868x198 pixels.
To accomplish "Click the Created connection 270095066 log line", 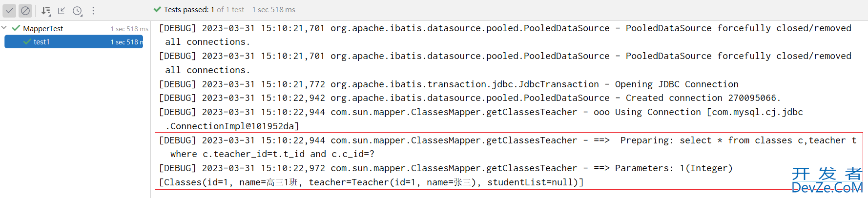I will click(x=470, y=98).
